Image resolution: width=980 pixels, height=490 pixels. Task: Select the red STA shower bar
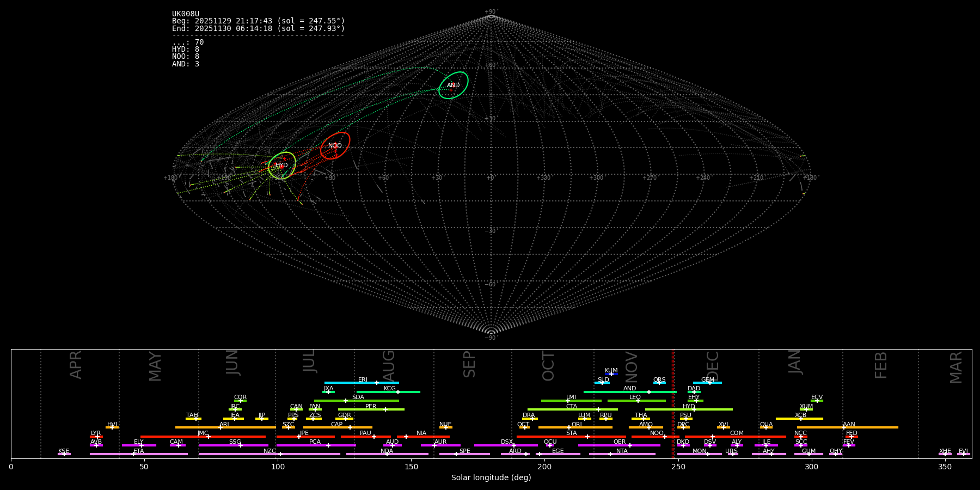pyautogui.click(x=571, y=437)
